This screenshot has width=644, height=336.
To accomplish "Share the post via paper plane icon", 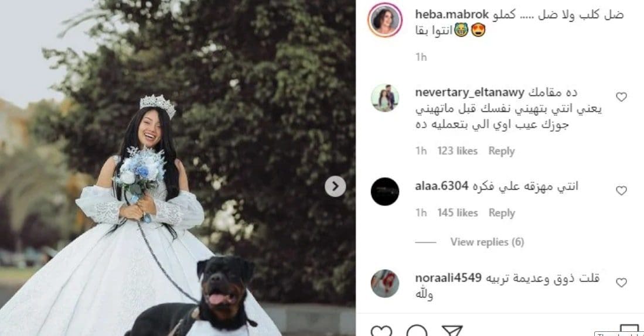I will click(x=452, y=331).
